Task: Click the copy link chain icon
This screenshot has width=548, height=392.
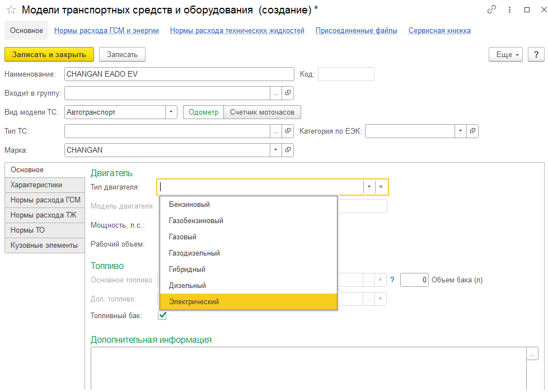Action: 492,10
